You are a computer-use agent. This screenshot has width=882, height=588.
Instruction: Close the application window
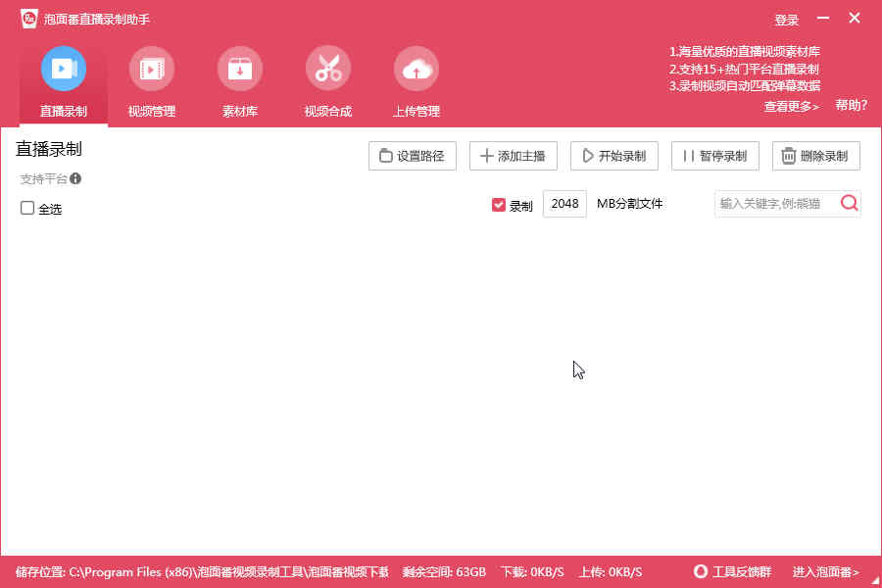[855, 18]
